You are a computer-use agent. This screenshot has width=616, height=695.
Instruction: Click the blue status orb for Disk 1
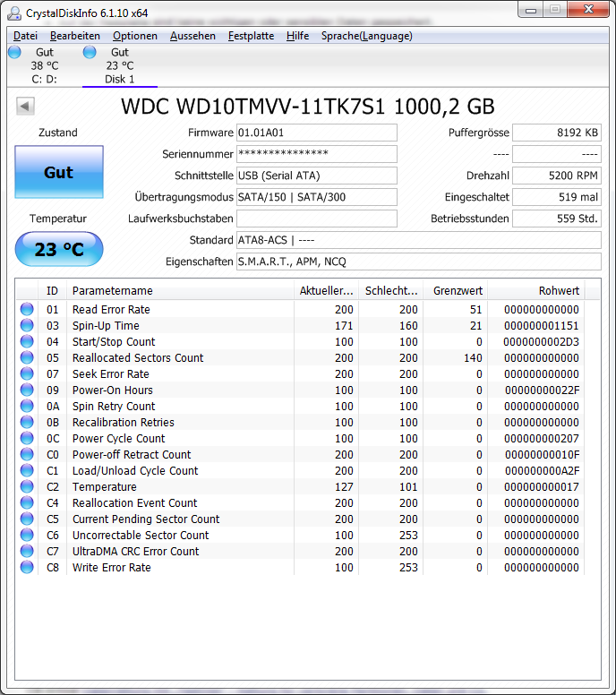(90, 52)
